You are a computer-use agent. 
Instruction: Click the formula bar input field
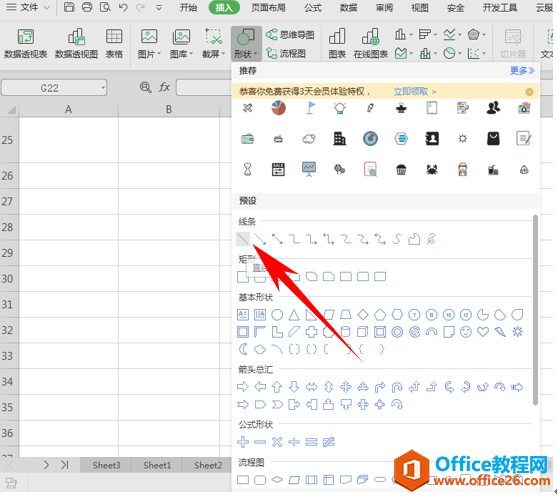tap(204, 87)
